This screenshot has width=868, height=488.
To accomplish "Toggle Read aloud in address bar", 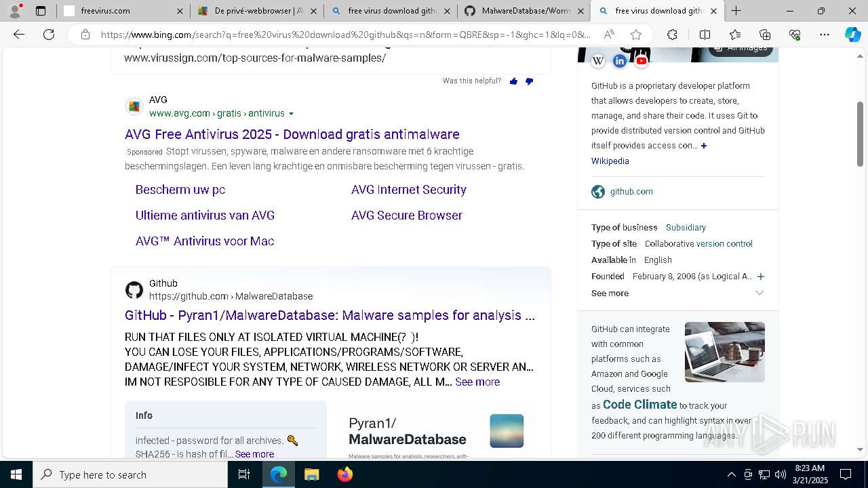I will 609,35.
